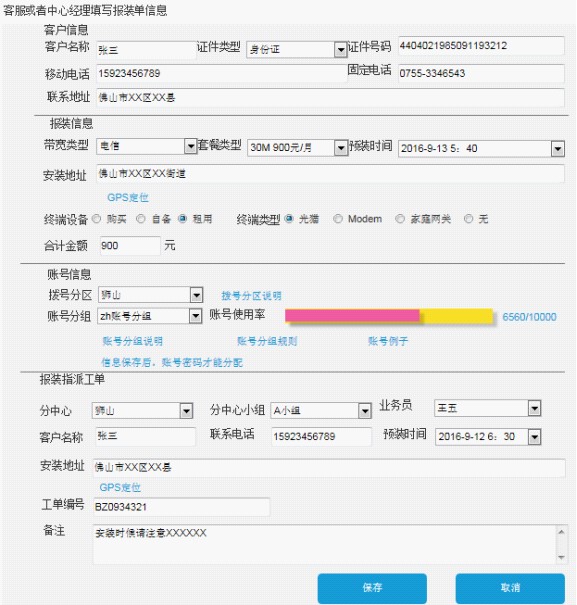Select the 购买 terminal device radio button

point(96,219)
